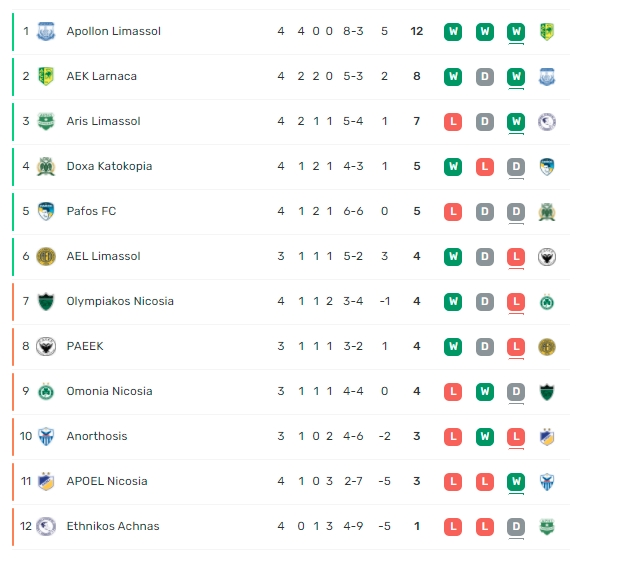The image size is (639, 561).
Task: Click the Olympiakos Nicosia shield logo
Action: tap(46, 301)
